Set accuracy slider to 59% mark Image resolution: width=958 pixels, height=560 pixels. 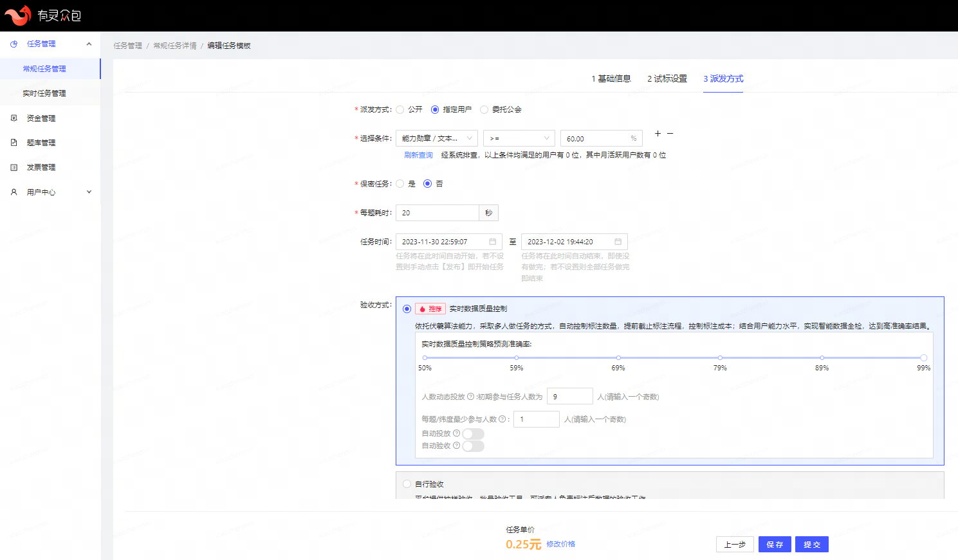click(x=517, y=357)
